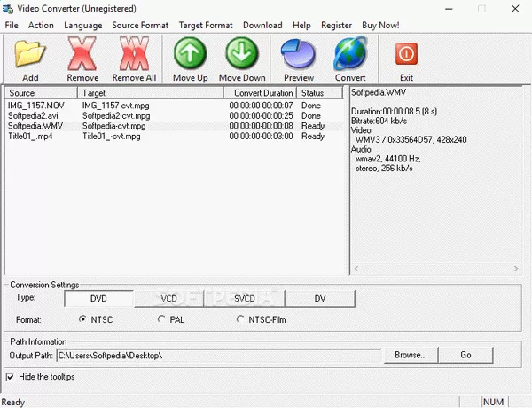Image resolution: width=532 pixels, height=408 pixels.
Task: Click the Status column header
Action: [319, 93]
